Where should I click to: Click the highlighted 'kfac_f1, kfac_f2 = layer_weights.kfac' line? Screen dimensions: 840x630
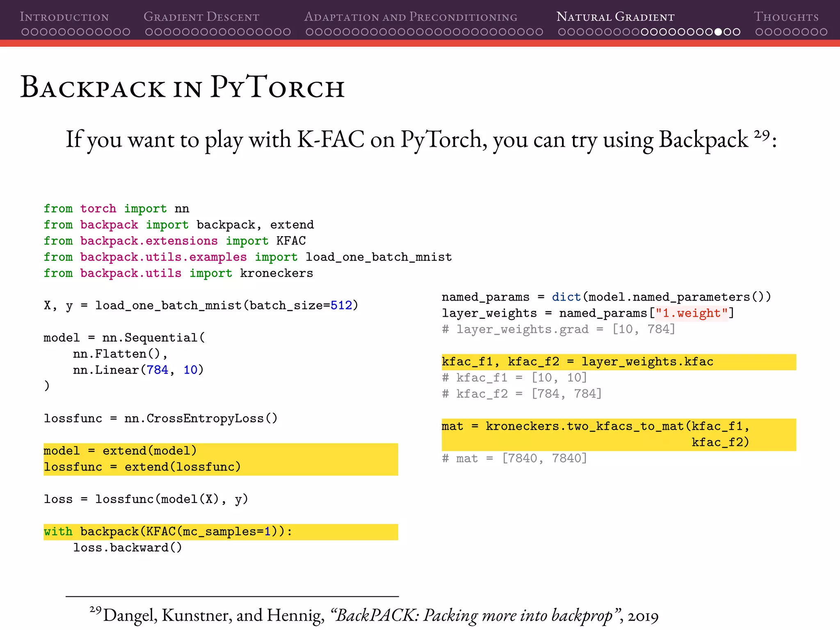tap(577, 362)
